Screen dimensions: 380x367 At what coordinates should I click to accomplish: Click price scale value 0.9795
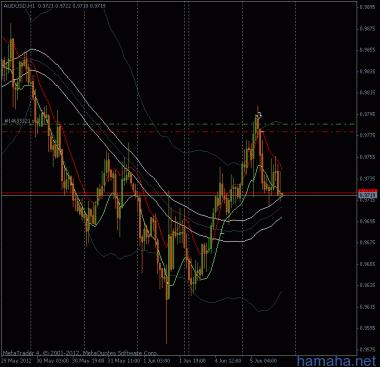click(366, 114)
